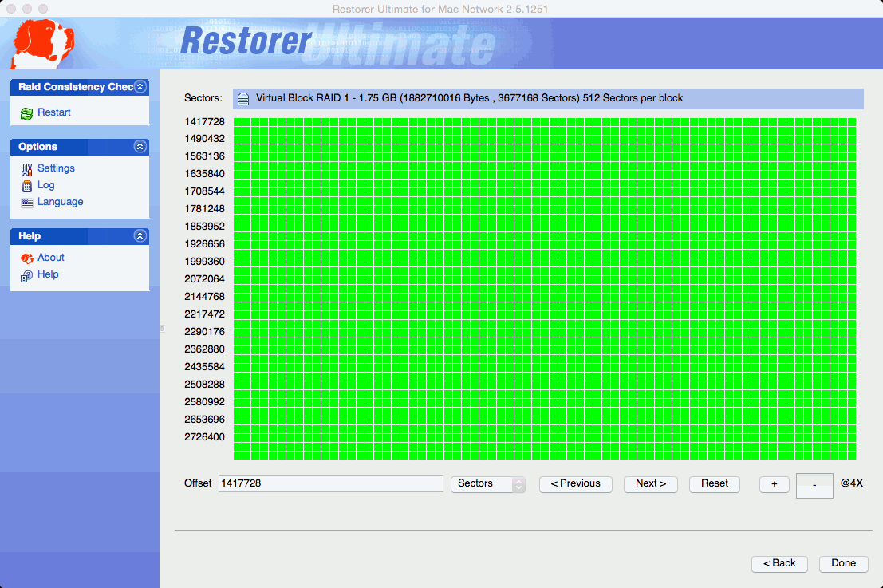Reset the sector offset view
Viewport: 883px width, 588px height.
pyautogui.click(x=715, y=484)
